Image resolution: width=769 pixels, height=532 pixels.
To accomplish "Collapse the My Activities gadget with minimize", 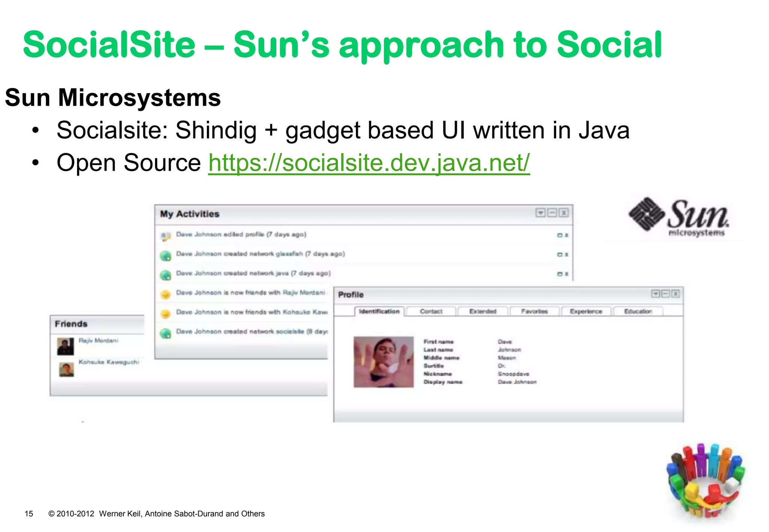I will point(552,213).
